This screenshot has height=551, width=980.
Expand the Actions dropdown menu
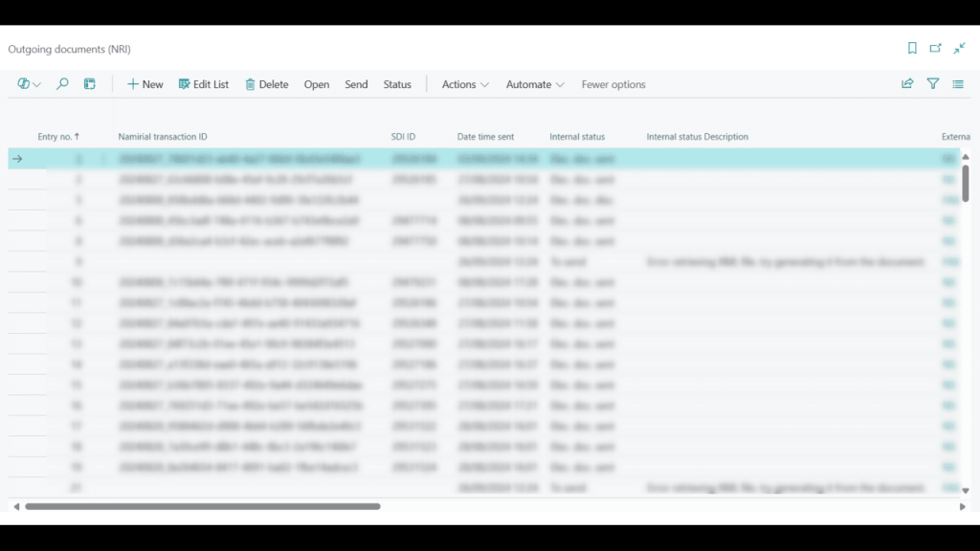[465, 84]
